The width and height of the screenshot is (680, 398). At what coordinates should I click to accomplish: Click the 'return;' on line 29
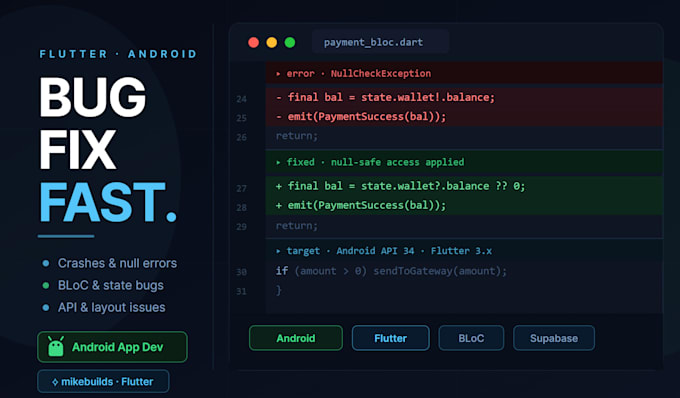click(x=297, y=225)
